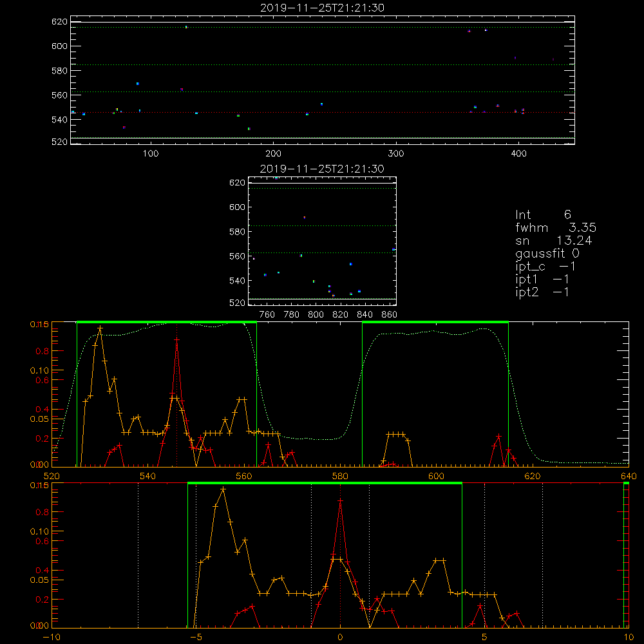Viewport: 644px width, 644px height.
Task: Click the tallest orange peak in bottom plot
Action: click(x=223, y=489)
